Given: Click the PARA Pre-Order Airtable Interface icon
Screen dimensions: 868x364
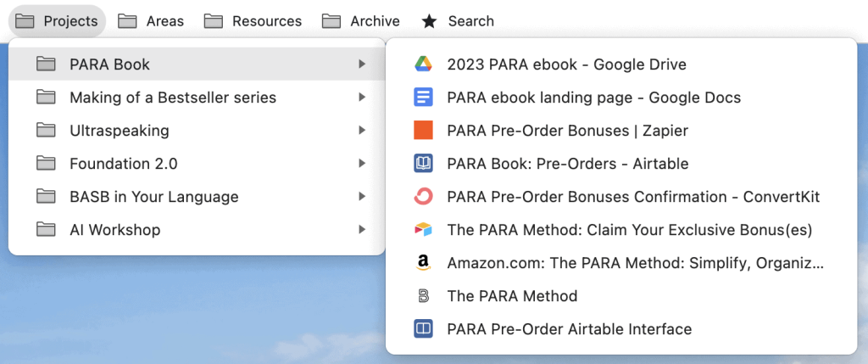Looking at the screenshot, I should (423, 329).
